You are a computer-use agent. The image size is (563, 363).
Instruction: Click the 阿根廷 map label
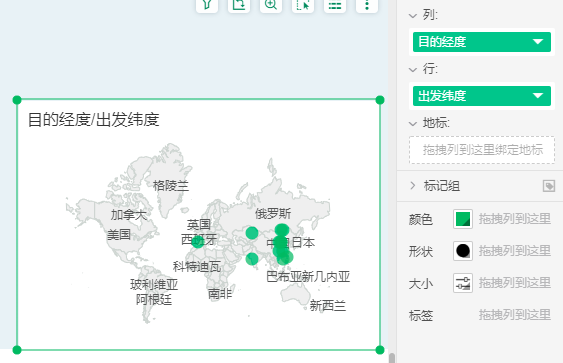point(154,299)
